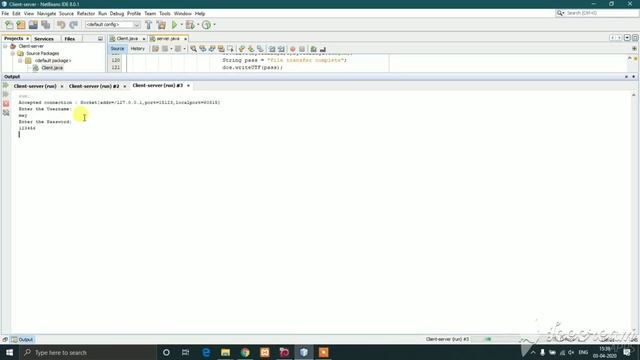Image resolution: width=640 pixels, height=360 pixels.
Task: Click the Start Macro Recording red icon
Action: click(x=293, y=49)
